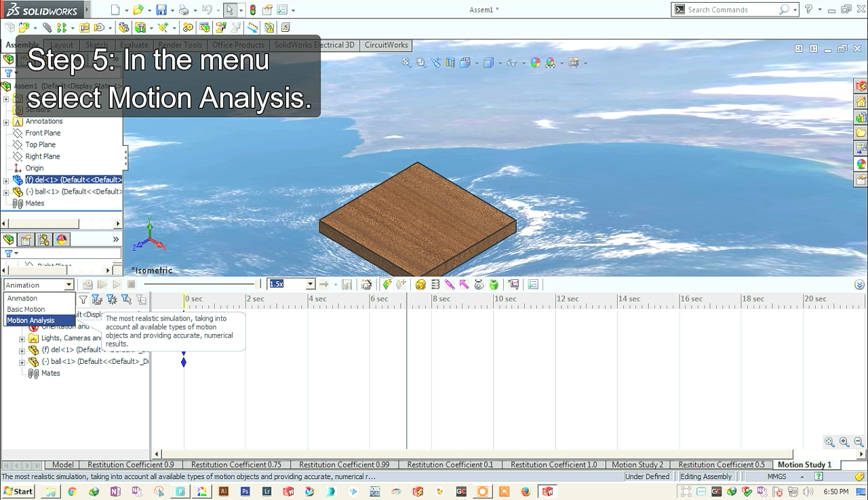Click the Open file folder icon

[138, 9]
